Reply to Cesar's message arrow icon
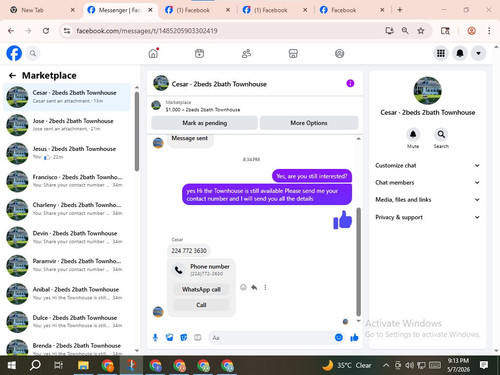This screenshot has width=500, height=375. point(254,287)
